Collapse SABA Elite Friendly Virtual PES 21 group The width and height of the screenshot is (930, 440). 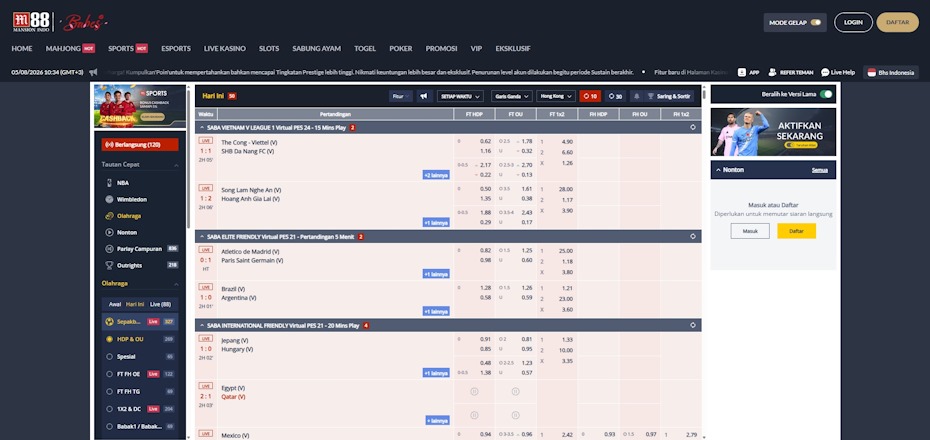tap(202, 237)
